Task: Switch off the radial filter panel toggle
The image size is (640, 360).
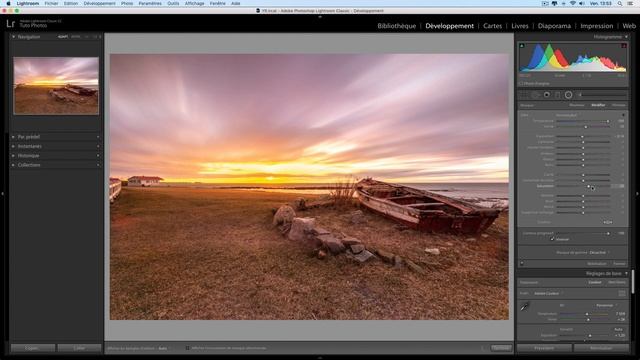Action: [522, 264]
